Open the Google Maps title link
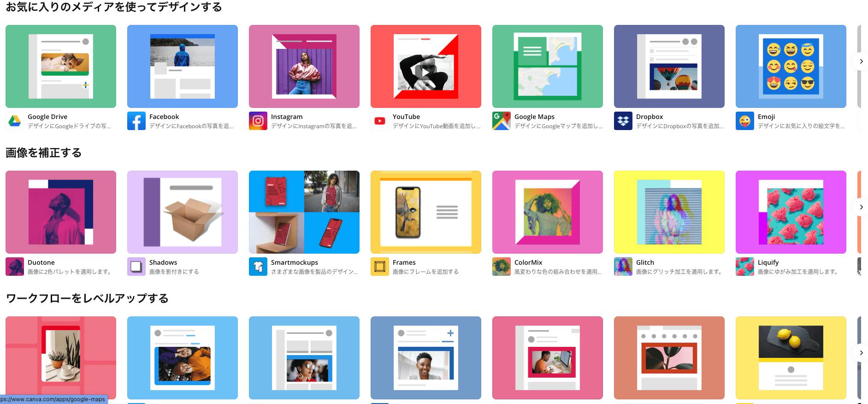Image resolution: width=868 pixels, height=404 pixels. pyautogui.click(x=534, y=117)
